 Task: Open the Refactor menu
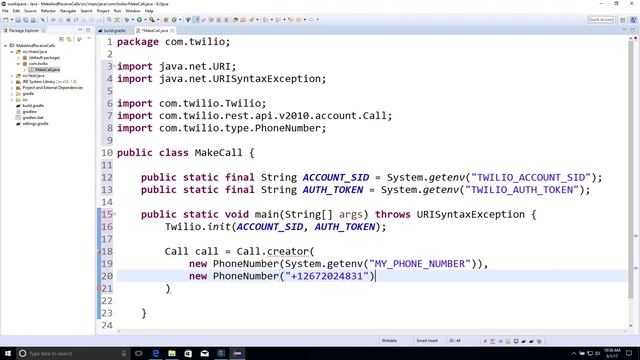48,11
